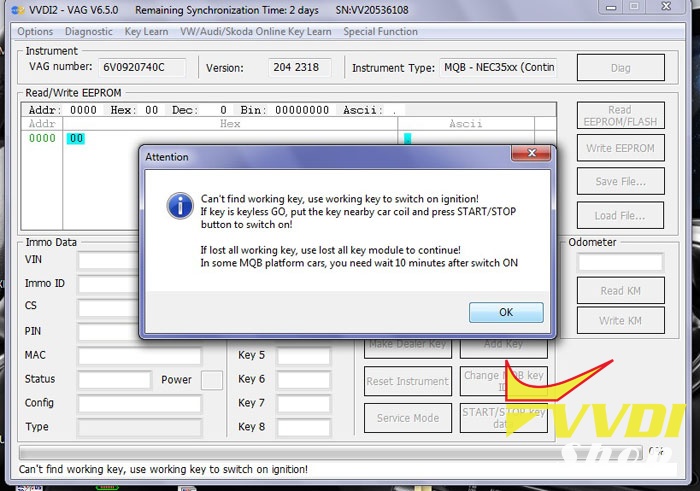Click into the Type field
The height and width of the screenshot is (491, 700).
[139, 428]
